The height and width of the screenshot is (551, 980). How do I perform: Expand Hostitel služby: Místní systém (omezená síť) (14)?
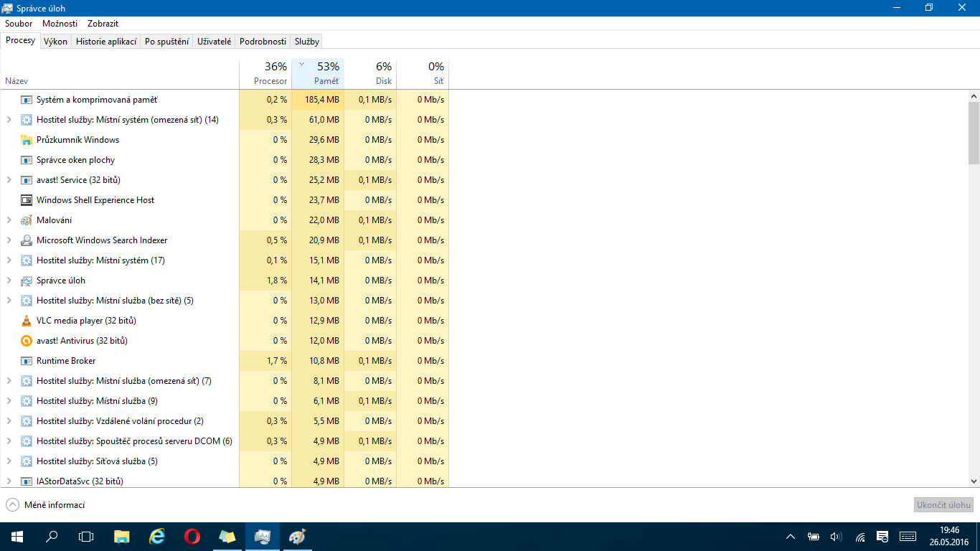point(9,120)
